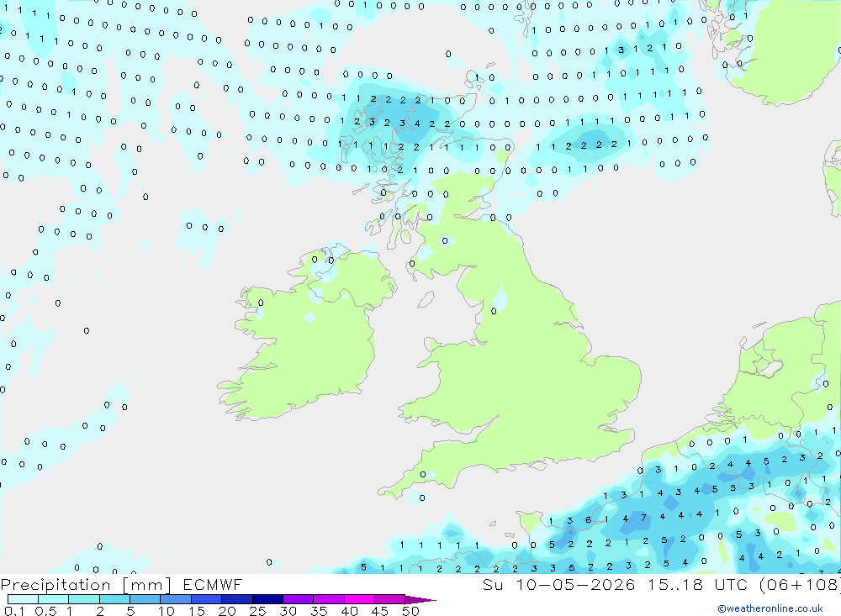Screen dimensions: 841x616
Task: Click the '25' legend scale label
Action: (257, 611)
